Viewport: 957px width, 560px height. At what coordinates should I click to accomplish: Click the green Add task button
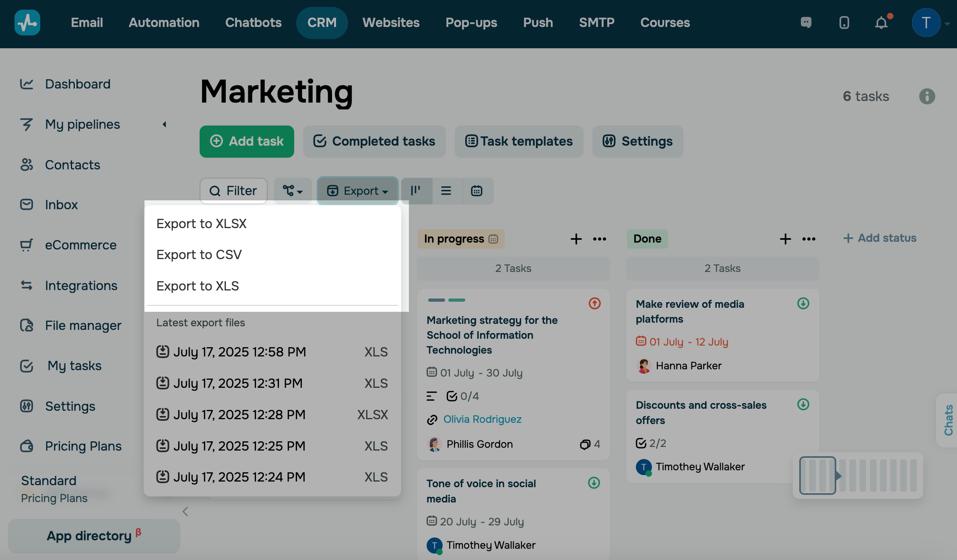[x=247, y=142]
